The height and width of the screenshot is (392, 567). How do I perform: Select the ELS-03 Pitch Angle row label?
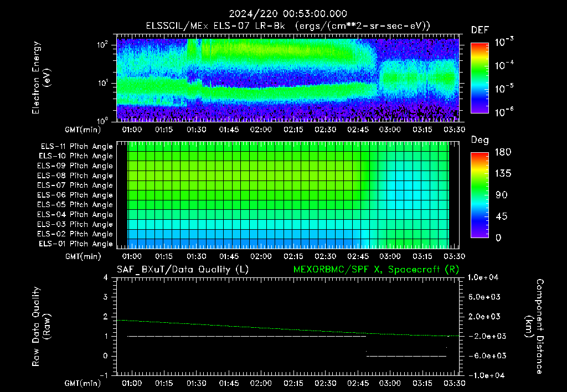(x=75, y=224)
